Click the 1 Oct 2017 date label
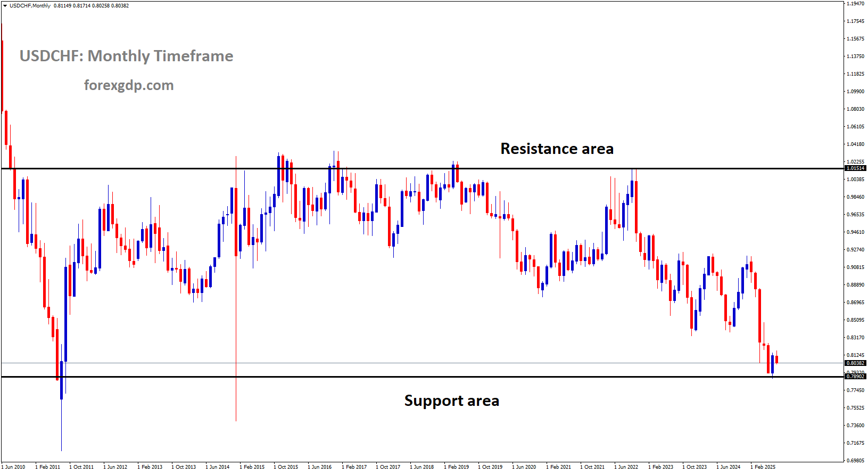Viewport: 868px width, 473px height. point(388,467)
